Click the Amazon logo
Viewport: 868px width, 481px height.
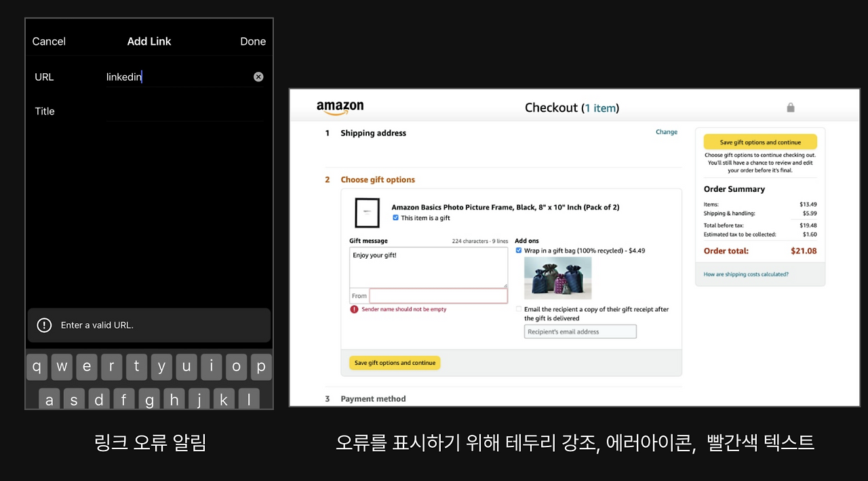click(340, 107)
